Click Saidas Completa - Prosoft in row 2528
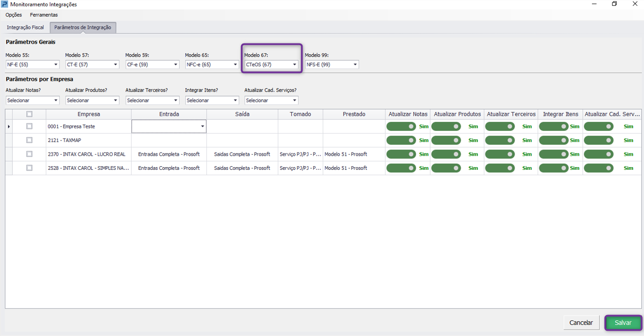Viewport: 644px width, 336px height. coord(242,168)
